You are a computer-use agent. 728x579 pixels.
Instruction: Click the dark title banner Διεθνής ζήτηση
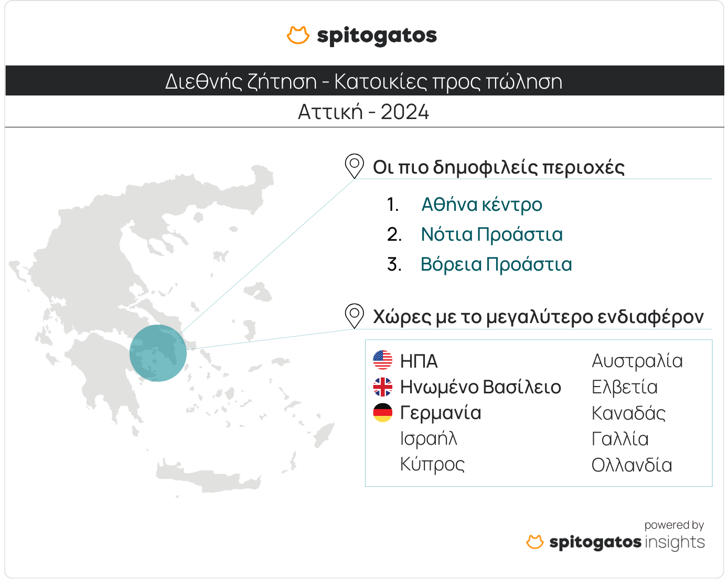[364, 81]
